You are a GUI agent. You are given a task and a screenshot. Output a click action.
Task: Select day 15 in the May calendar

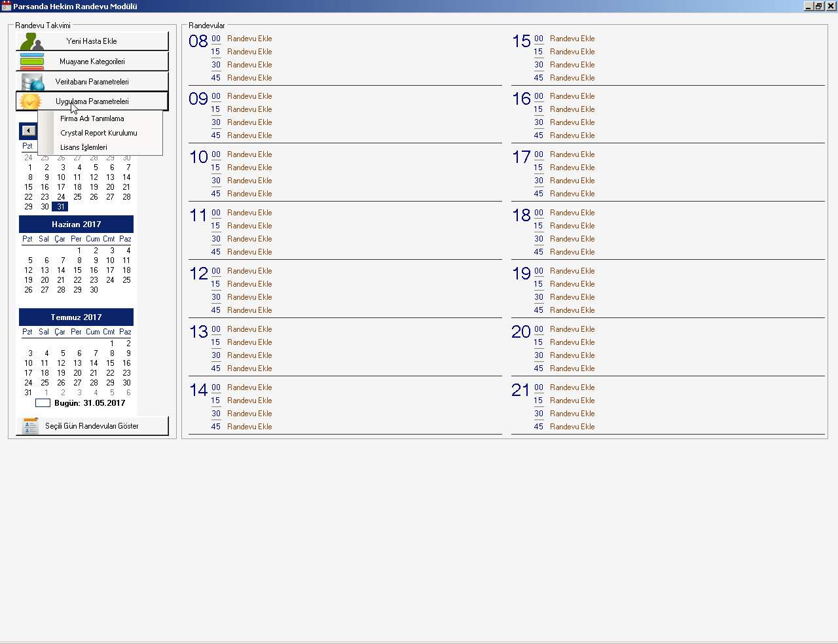click(28, 187)
